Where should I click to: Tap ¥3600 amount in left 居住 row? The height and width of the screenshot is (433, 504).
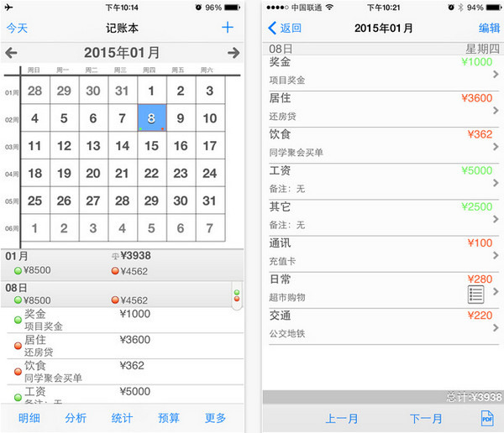point(135,340)
